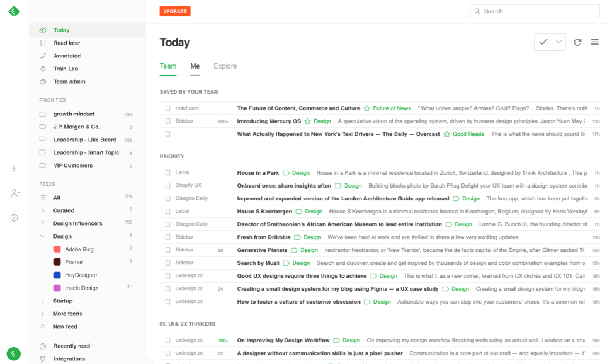This screenshot has width=612, height=364.
Task: Open the hamburger layout menu at top right
Action: pyautogui.click(x=595, y=42)
